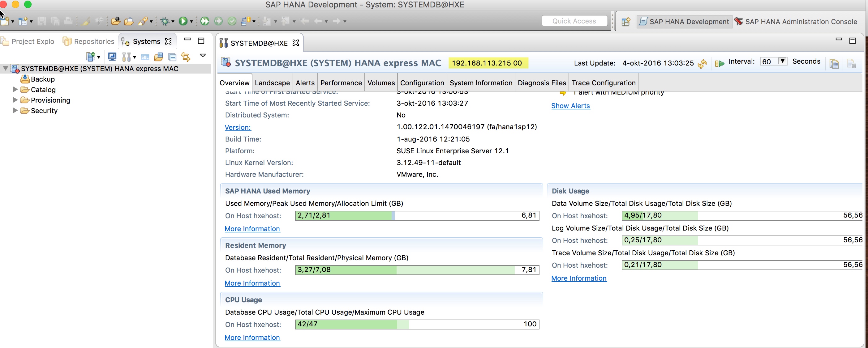Toggle the automatic refresh pause/play icon

point(720,63)
